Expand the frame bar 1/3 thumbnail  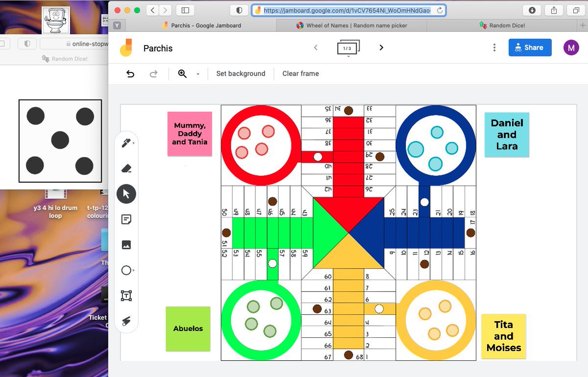point(348,49)
